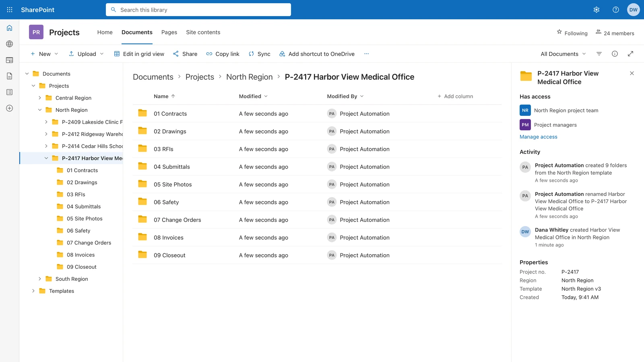Open My sites globe icon in left rail
The height and width of the screenshot is (362, 644).
(10, 44)
